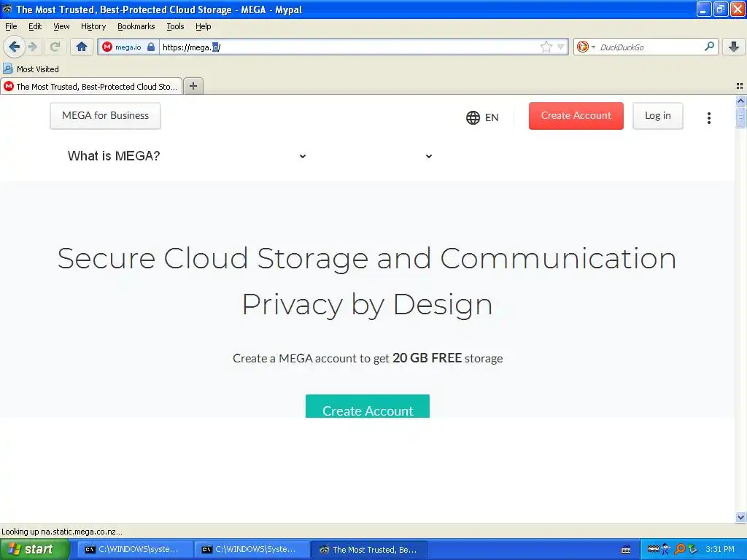Open a new tab with the plus icon
The width and height of the screenshot is (747, 560).
coord(193,86)
